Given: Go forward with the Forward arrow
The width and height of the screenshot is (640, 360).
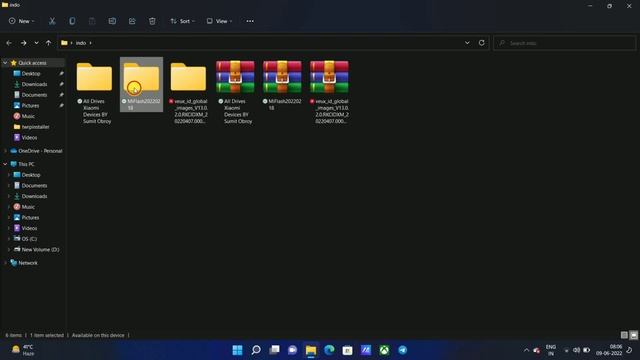Looking at the screenshot, I should (x=23, y=43).
